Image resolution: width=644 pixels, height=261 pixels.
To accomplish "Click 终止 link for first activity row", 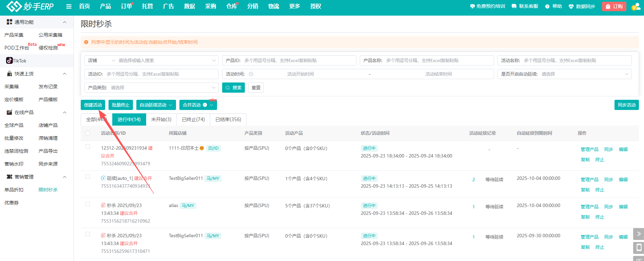I will pos(600,160).
